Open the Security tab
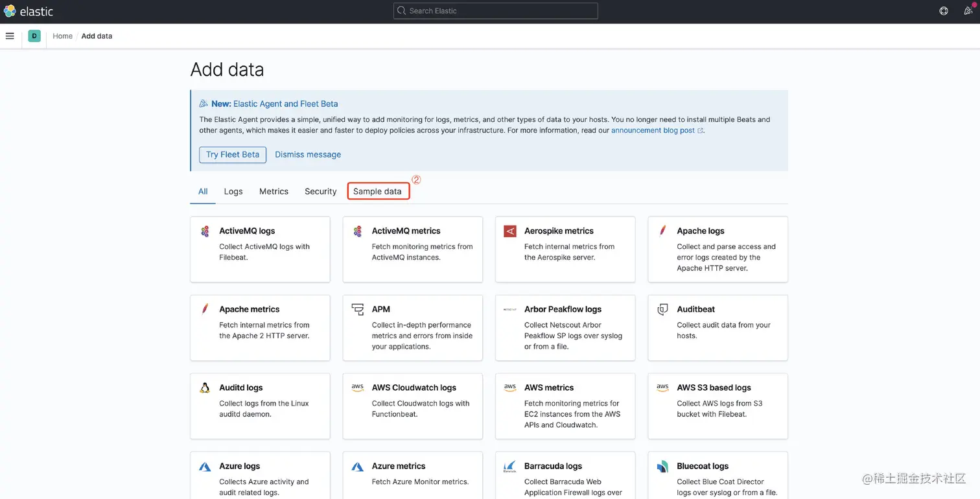Screen dimensions: 980x499 click(320, 191)
